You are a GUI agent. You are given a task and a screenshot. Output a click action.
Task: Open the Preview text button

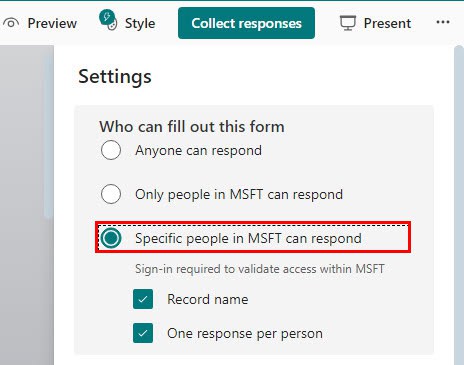coord(52,23)
